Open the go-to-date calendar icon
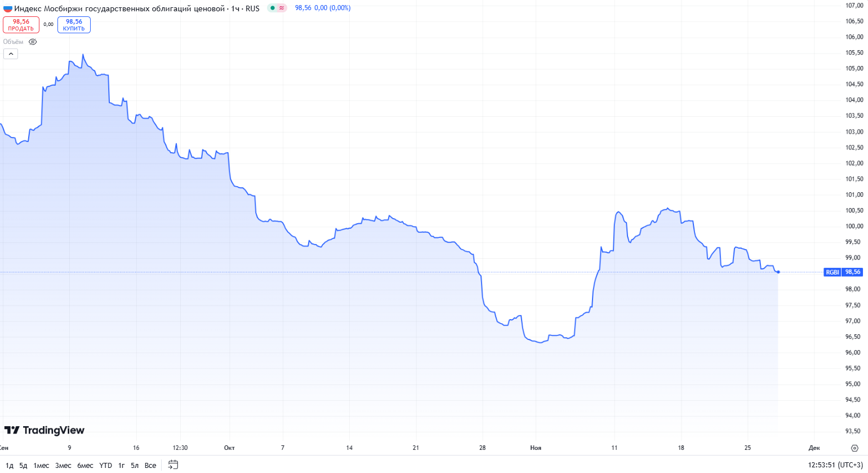This screenshot has width=868, height=473. tap(173, 465)
